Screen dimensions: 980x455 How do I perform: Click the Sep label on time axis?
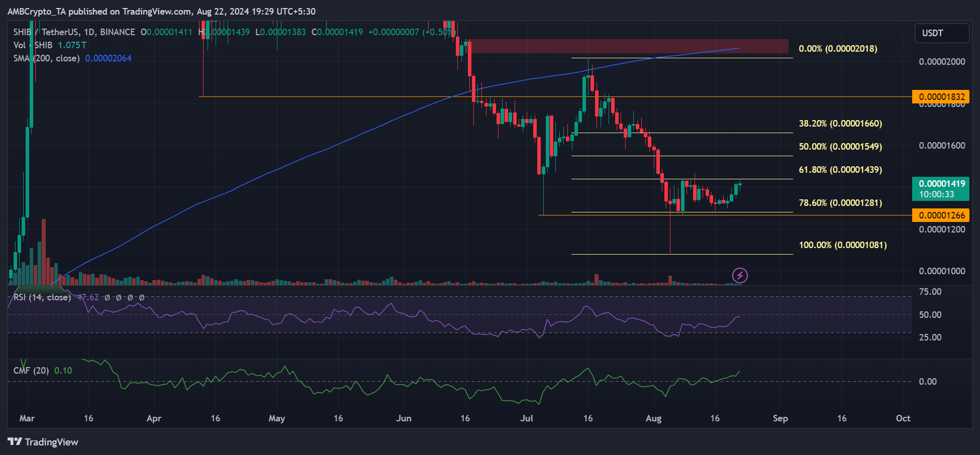click(x=780, y=418)
